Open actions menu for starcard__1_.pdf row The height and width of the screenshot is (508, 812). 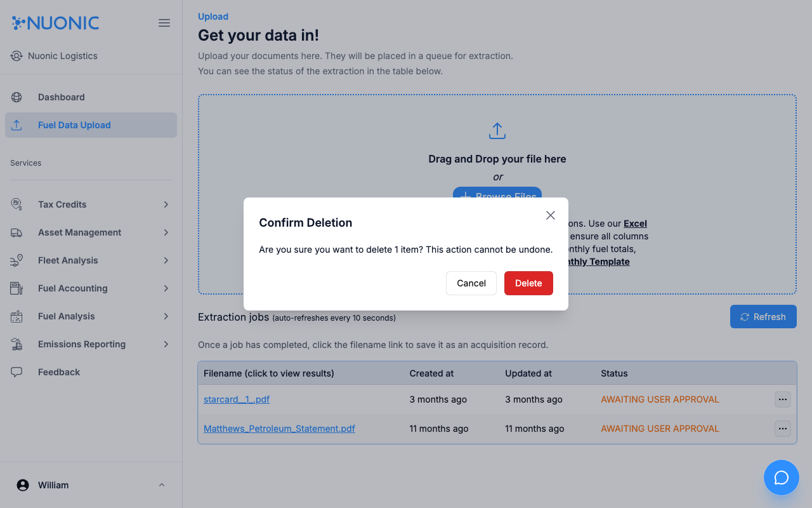coord(783,399)
